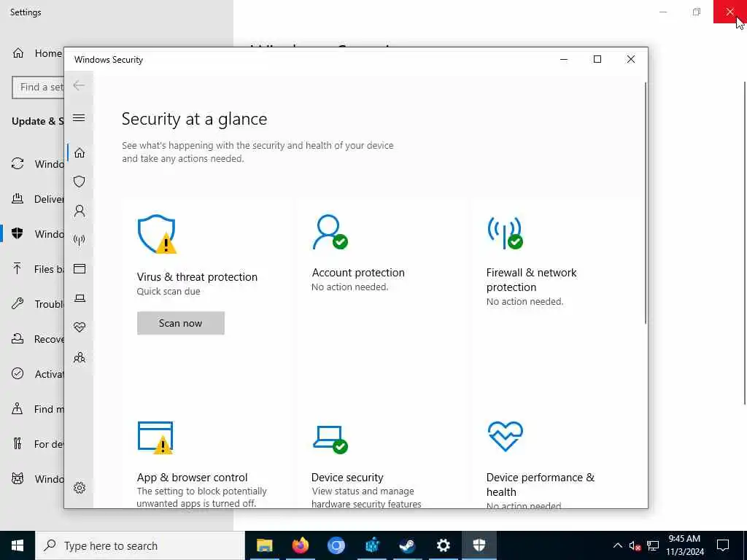This screenshot has width=747, height=560.
Task: Open Steam from the taskbar
Action: [x=407, y=545]
